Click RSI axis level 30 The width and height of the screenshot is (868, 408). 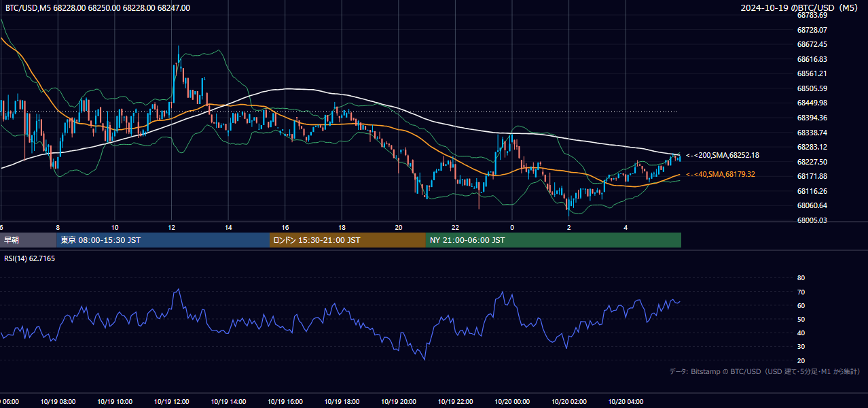pyautogui.click(x=801, y=347)
